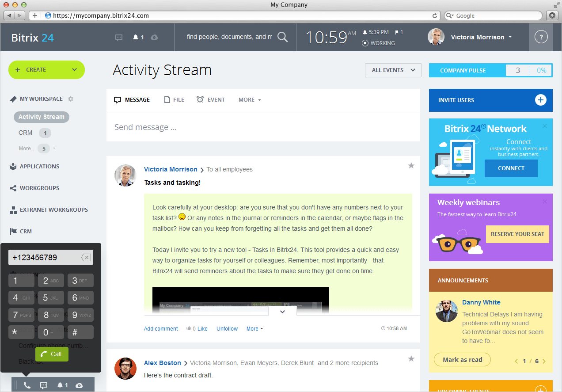Open MORE dropdown in message composer
The image size is (562, 392).
coord(250,100)
